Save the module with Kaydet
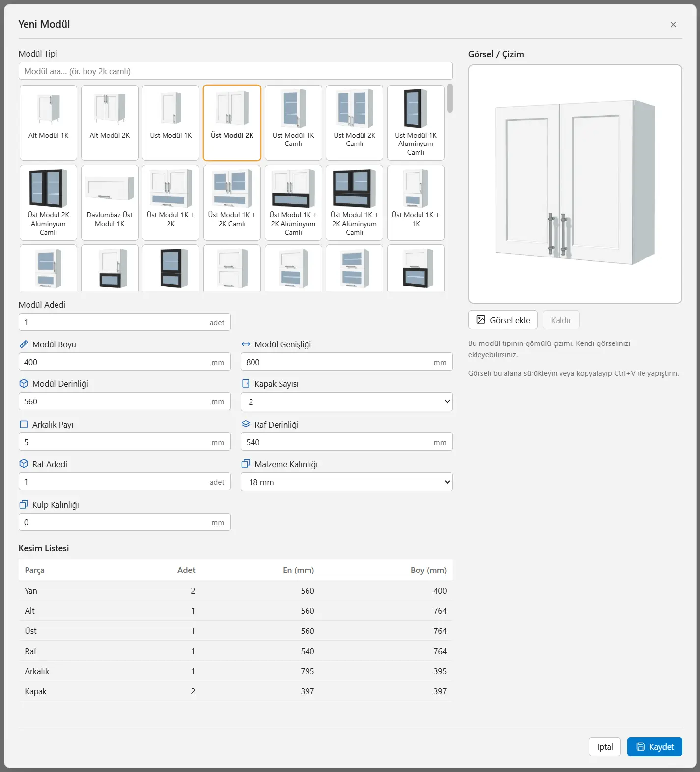 654,747
